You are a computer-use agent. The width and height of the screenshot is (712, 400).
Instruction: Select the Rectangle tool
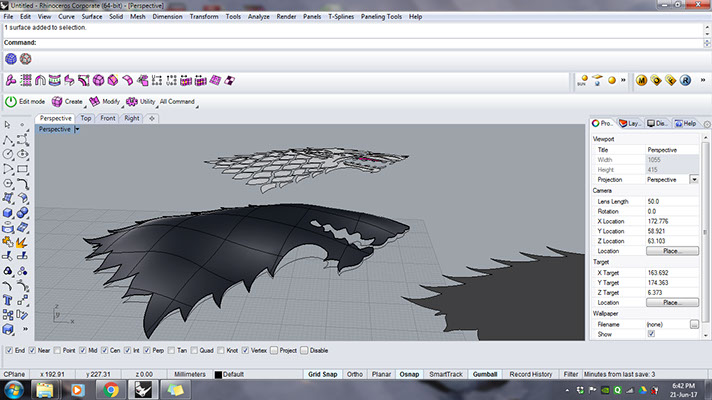coord(22,169)
